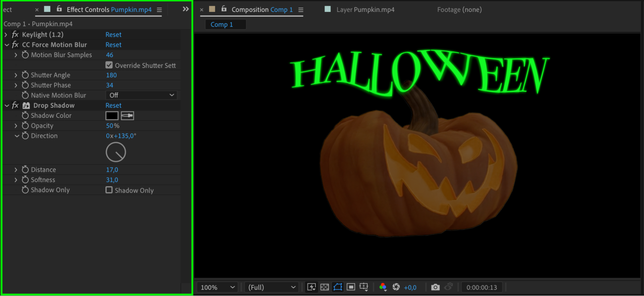Toggle the transparency grid
The image size is (644, 296).
[325, 287]
